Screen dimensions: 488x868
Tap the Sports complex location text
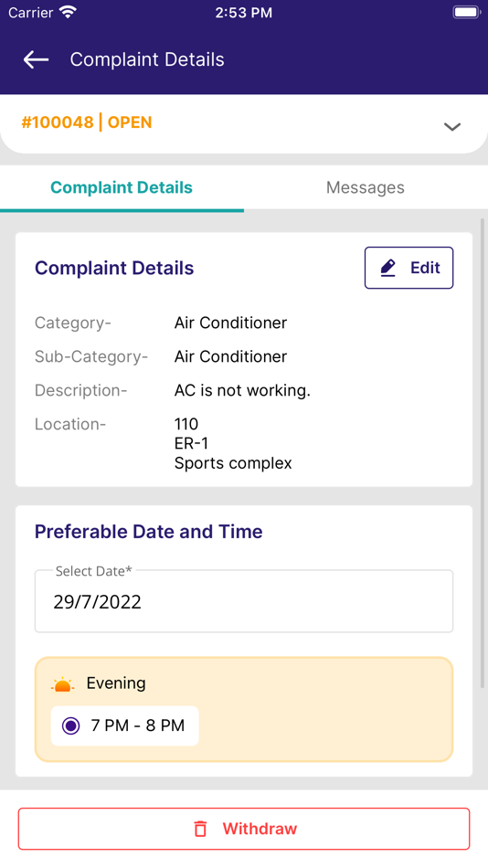(x=233, y=463)
